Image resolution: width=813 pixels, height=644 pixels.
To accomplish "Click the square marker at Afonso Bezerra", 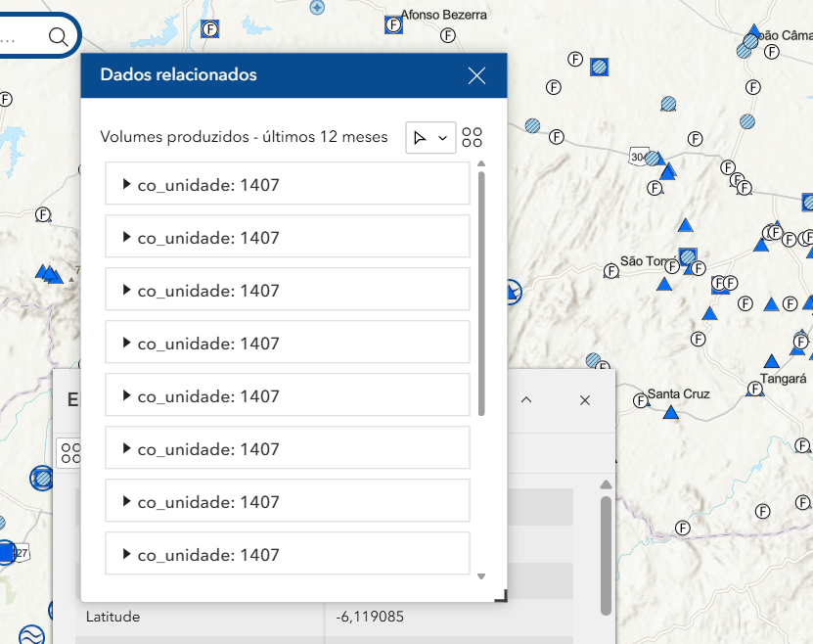I will coord(394,25).
